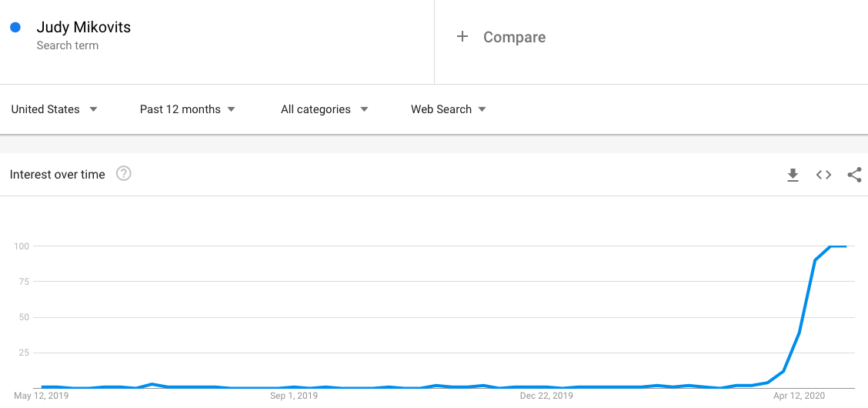Click the Search term subtitle text

pyautogui.click(x=68, y=45)
